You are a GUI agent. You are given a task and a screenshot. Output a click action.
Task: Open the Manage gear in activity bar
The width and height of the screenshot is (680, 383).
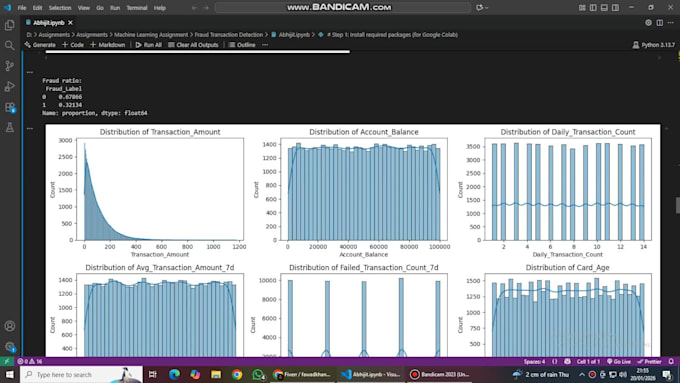10,347
